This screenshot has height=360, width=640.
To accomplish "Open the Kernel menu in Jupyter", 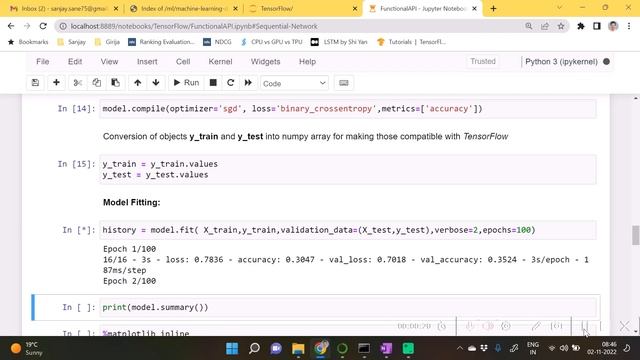I will (x=220, y=62).
